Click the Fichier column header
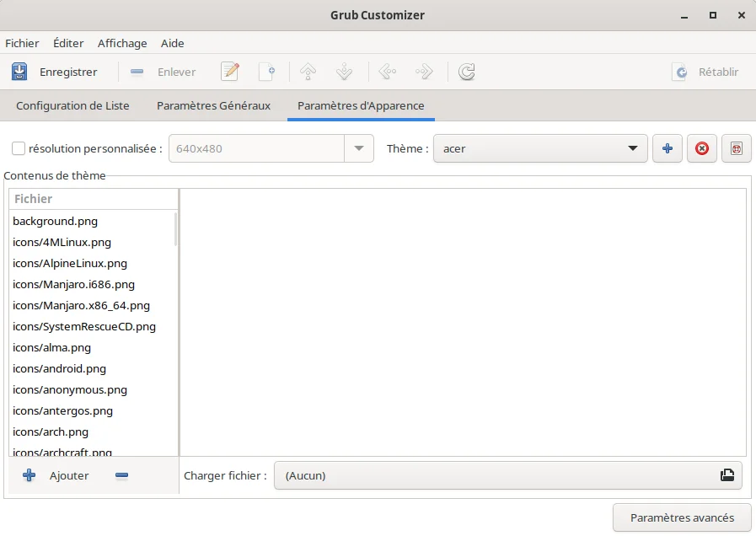756x536 pixels. tap(94, 199)
